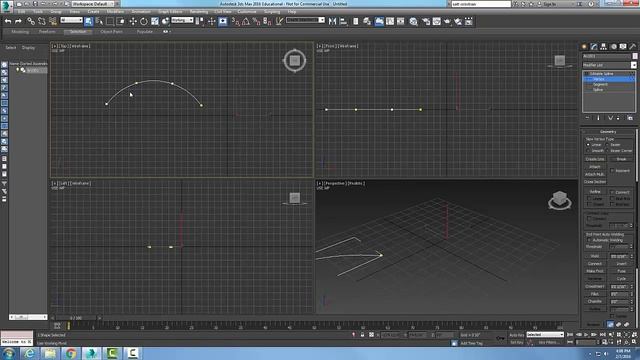Click Pin Stack icon below modifier stack

click(x=587, y=118)
